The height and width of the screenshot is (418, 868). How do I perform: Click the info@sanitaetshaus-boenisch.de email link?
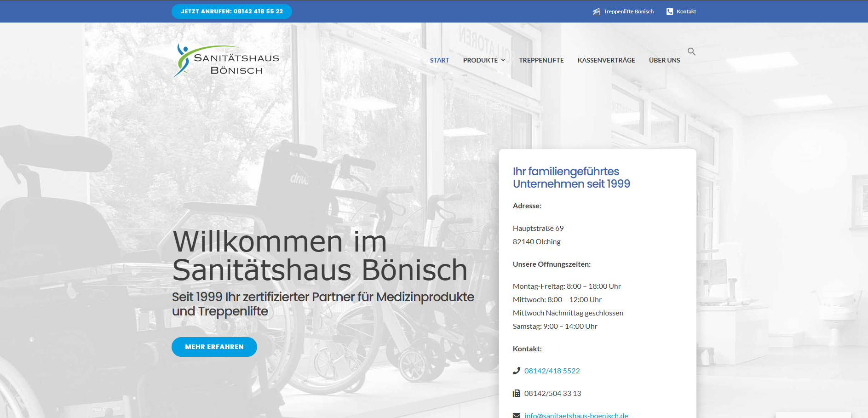click(576, 415)
